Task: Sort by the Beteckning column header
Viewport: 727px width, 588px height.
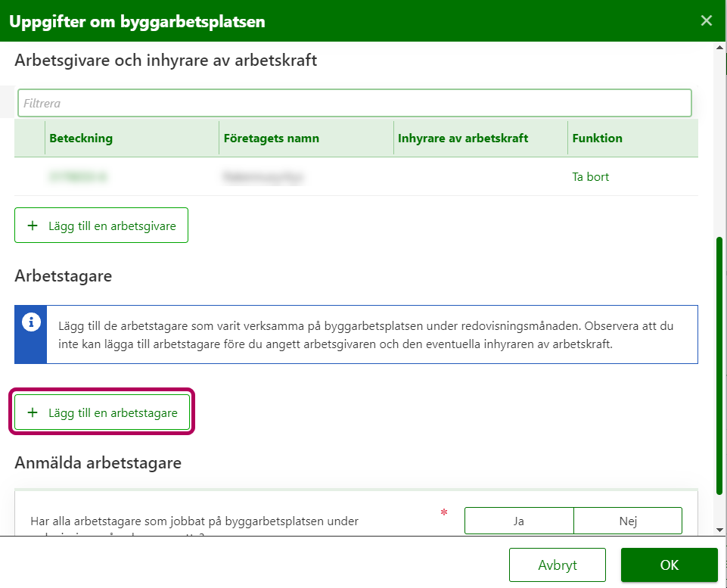Action: pos(81,138)
